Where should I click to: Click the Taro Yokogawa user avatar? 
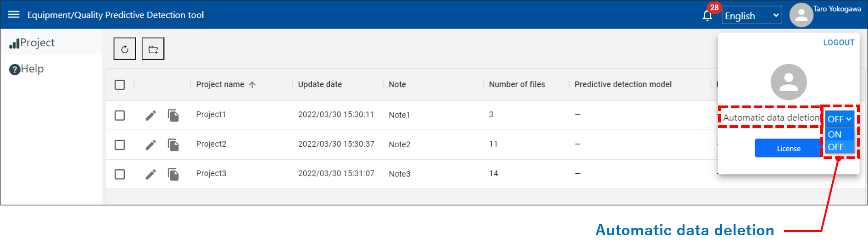tap(801, 15)
